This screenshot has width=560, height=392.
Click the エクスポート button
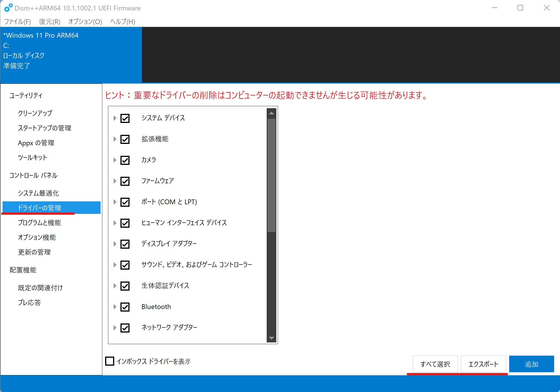click(483, 364)
